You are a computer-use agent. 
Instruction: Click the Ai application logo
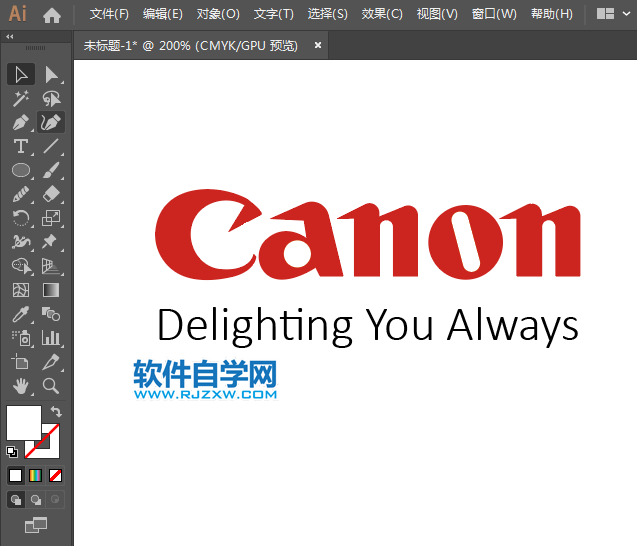pyautogui.click(x=17, y=13)
